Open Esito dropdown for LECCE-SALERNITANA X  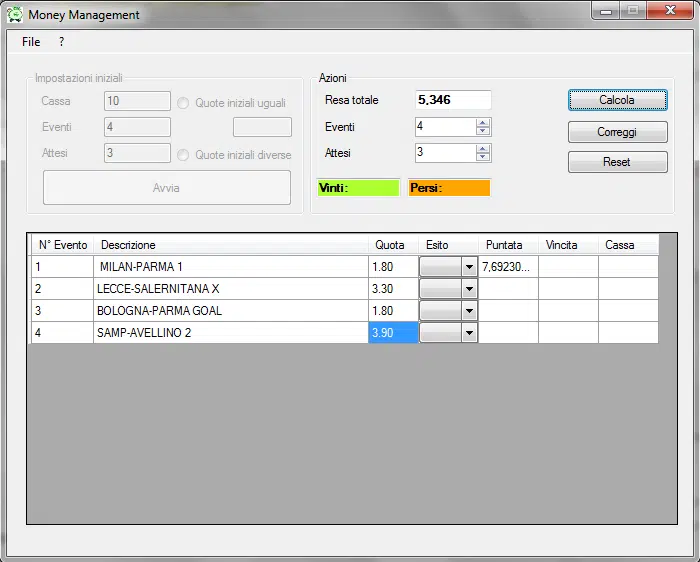[x=468, y=289]
